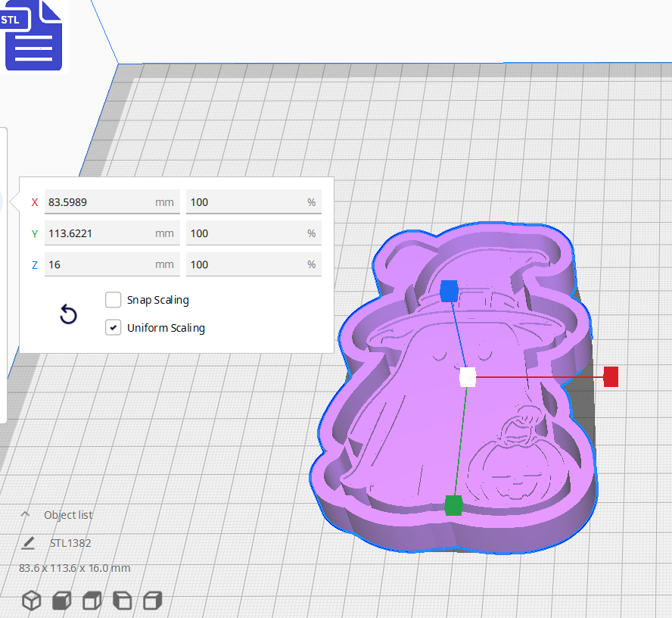This screenshot has height=618, width=672.
Task: Grab the red X-axis scale handle
Action: 610,376
